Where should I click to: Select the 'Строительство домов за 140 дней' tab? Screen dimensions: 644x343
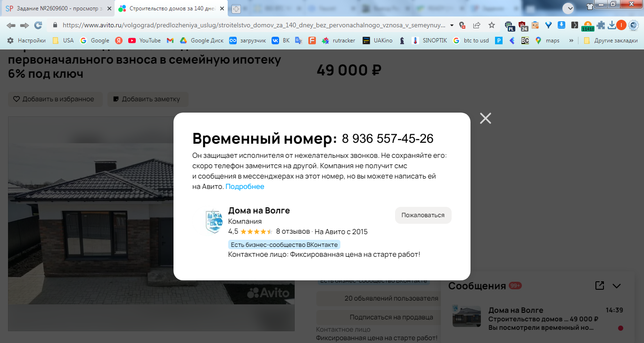pos(171,8)
